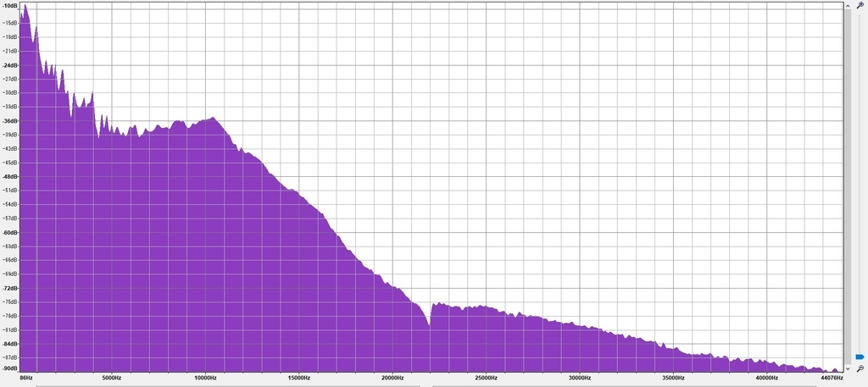This screenshot has height=387, width=868.
Task: Click the highest spectrum peak near 86Hz
Action: pyautogui.click(x=25, y=7)
